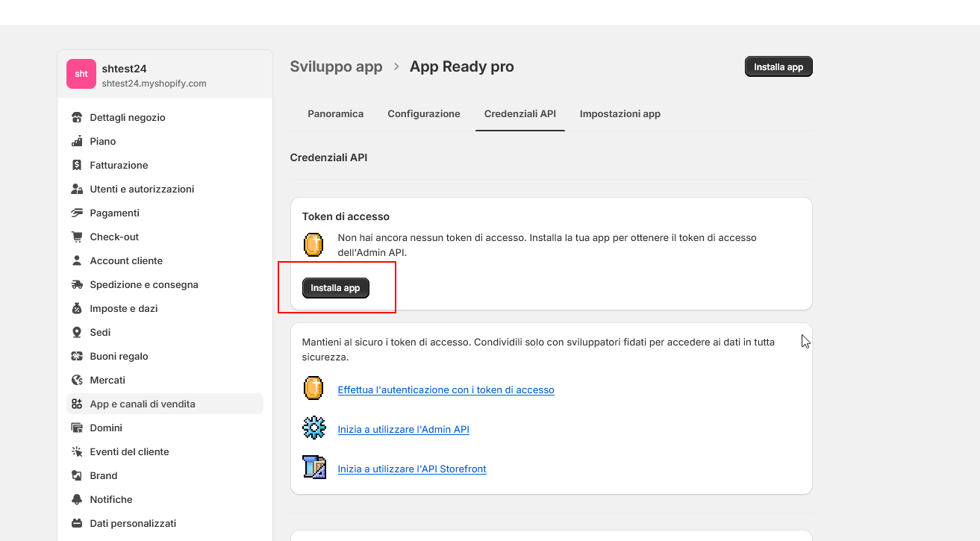Open Utenti e autorizzazioni settings
Image resolution: width=980 pixels, height=541 pixels.
[142, 189]
